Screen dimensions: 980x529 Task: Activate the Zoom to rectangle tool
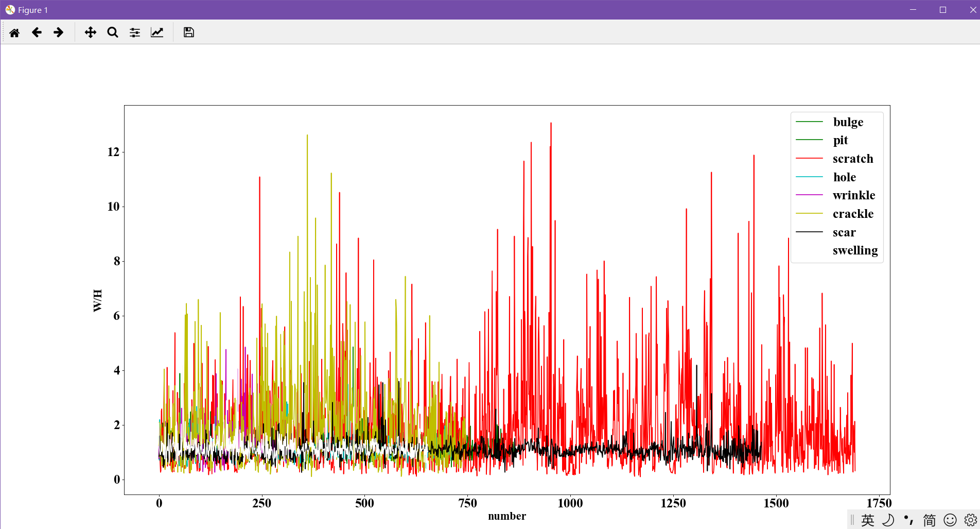point(113,32)
